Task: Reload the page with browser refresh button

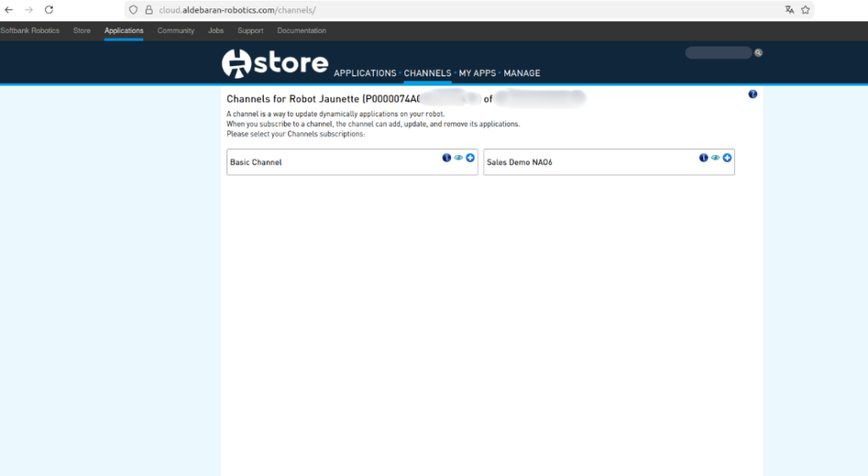Action: tap(49, 10)
